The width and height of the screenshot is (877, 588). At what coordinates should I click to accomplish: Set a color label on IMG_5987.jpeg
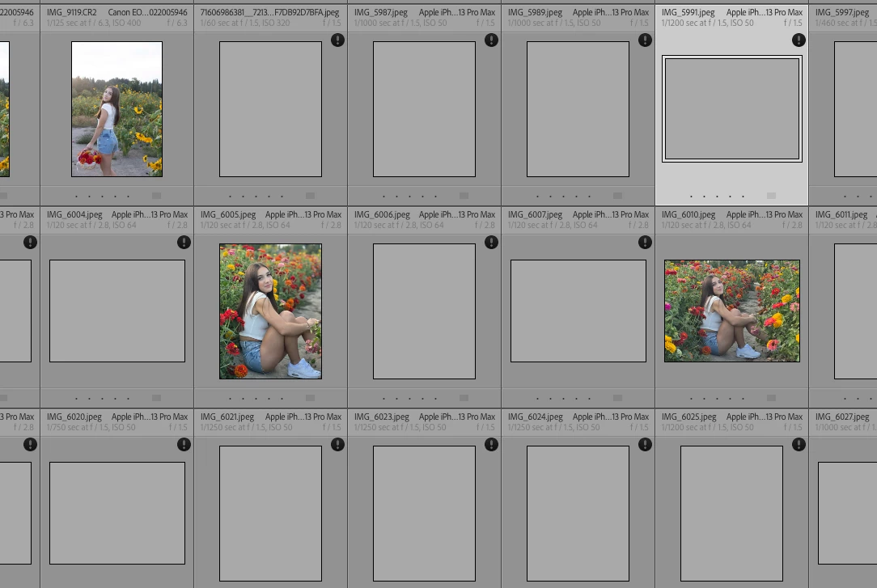(464, 196)
